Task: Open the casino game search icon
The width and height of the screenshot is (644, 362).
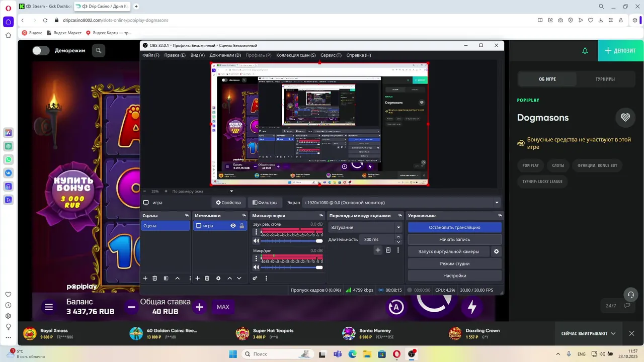Action: coord(99,50)
